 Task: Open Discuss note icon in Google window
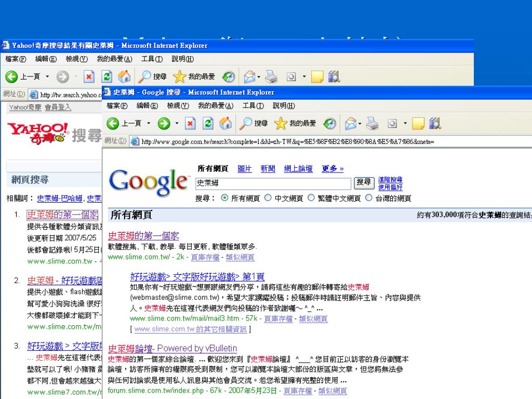[418, 124]
